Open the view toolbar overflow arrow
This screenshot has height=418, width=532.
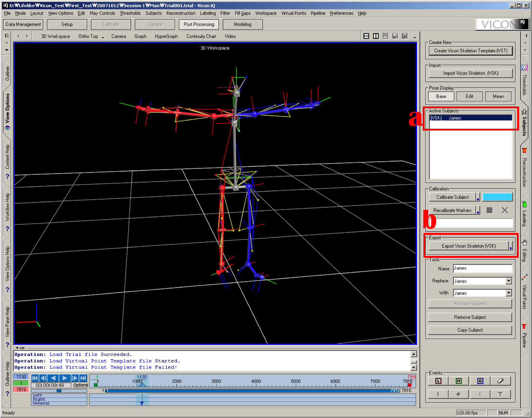click(415, 37)
